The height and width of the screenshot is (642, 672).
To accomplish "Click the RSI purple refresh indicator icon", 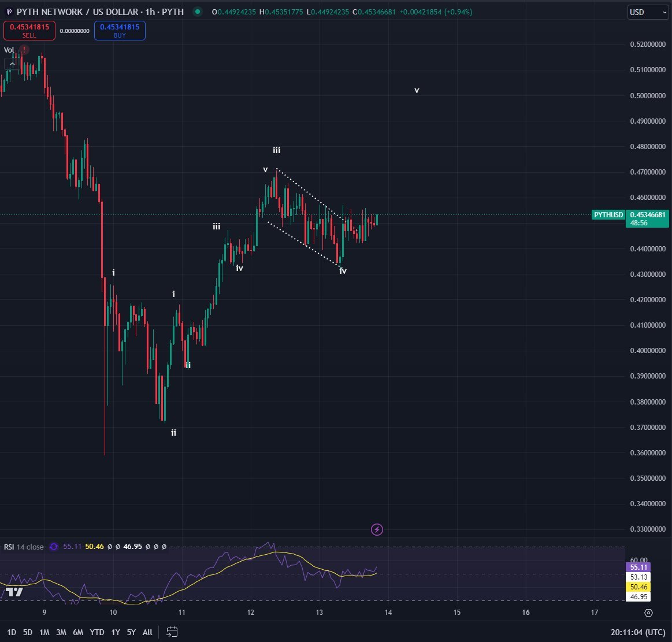I will pyautogui.click(x=54, y=547).
